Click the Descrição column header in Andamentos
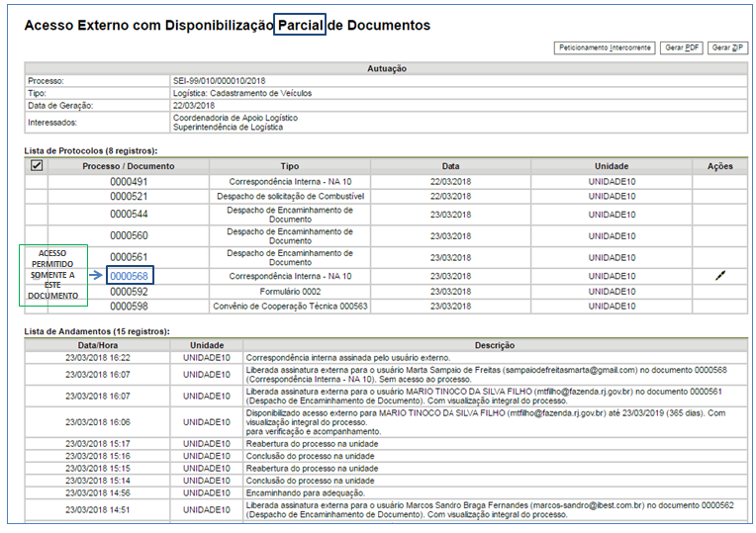The width and height of the screenshot is (756, 533). [x=494, y=345]
